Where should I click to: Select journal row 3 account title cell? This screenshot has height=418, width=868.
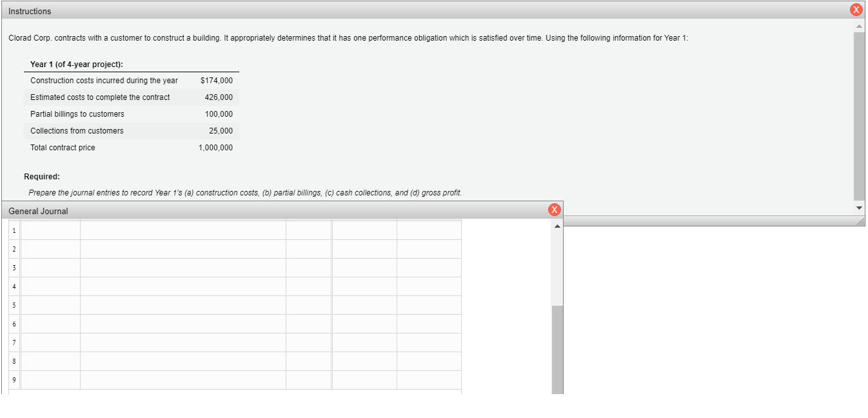pos(183,268)
